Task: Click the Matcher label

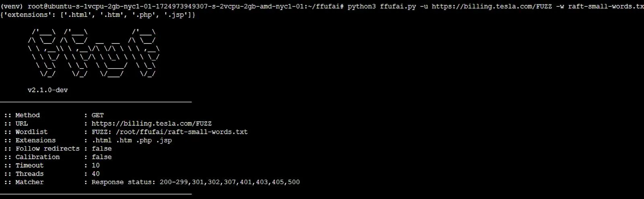Action: coord(29,182)
